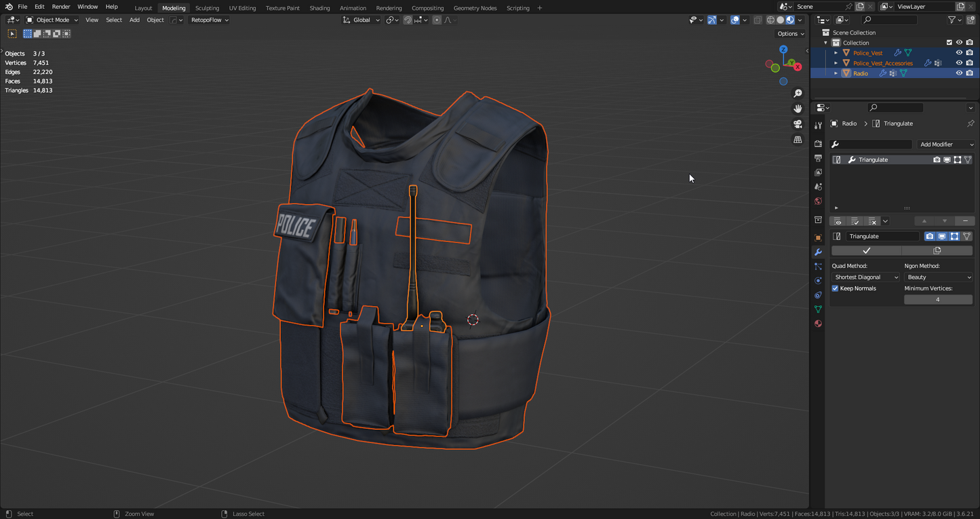
Task: Open the Ngon Method dropdown
Action: (x=939, y=277)
